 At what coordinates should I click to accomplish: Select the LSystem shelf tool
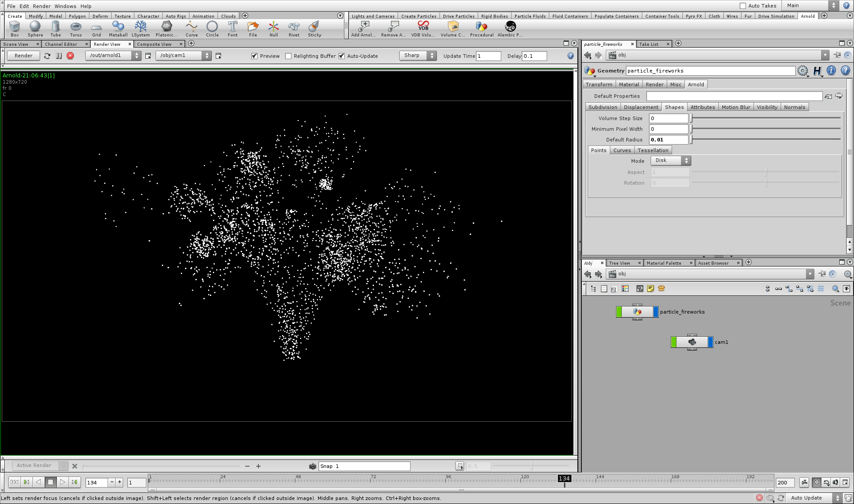click(141, 28)
